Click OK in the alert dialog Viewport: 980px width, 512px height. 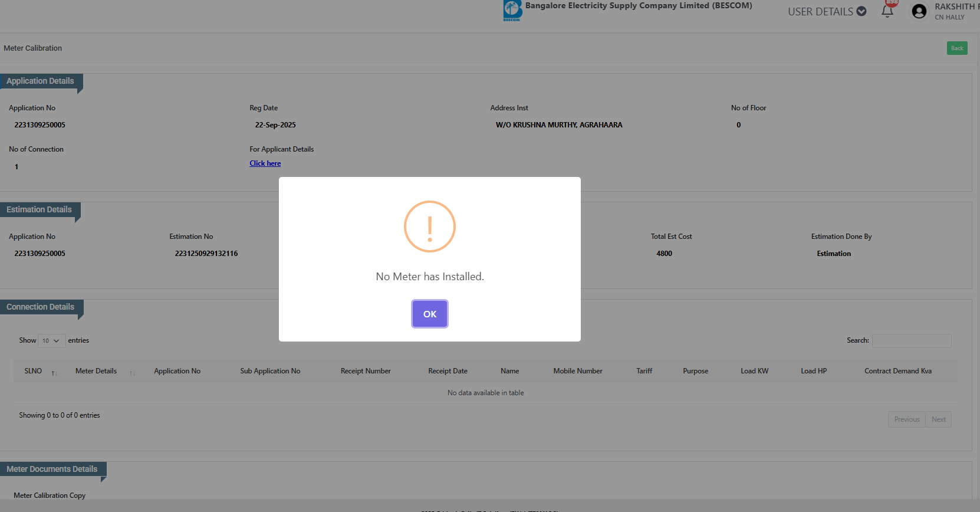(x=429, y=314)
